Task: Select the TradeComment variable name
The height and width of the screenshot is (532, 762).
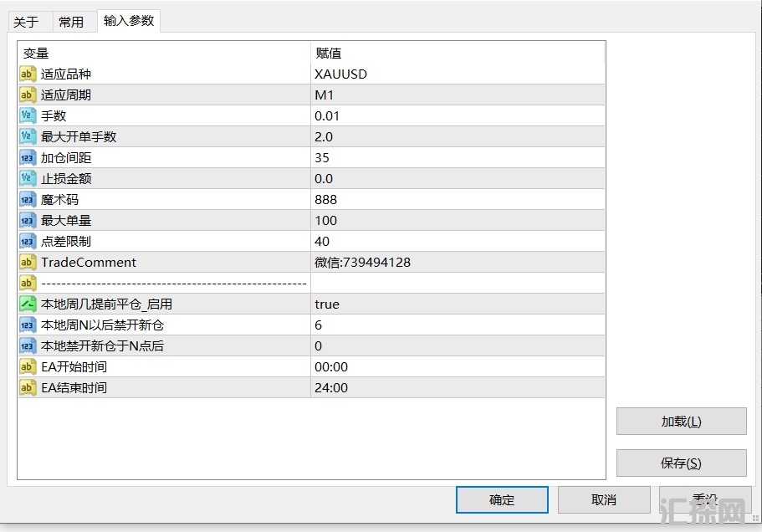Action: pos(89,262)
